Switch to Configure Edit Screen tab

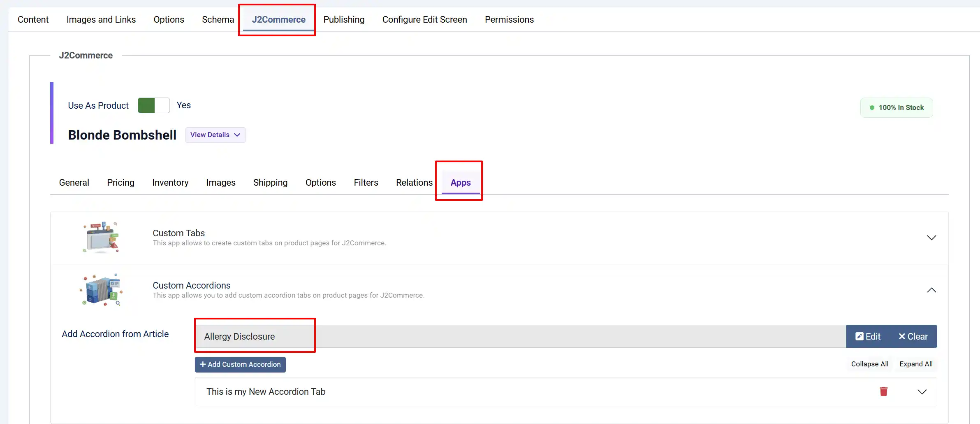(424, 19)
